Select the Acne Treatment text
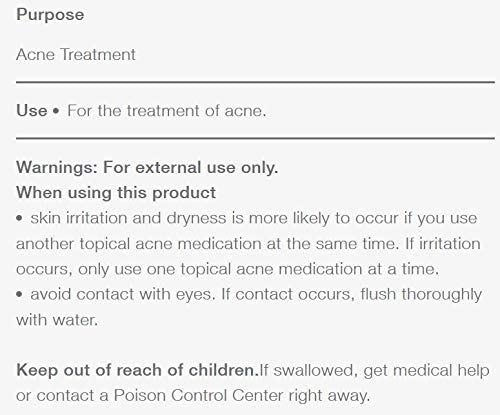Image resolution: width=500 pixels, height=415 pixels. [76, 55]
